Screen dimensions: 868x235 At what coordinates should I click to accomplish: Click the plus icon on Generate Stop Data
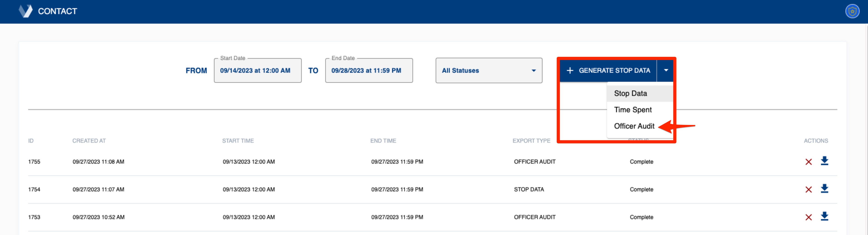(570, 70)
